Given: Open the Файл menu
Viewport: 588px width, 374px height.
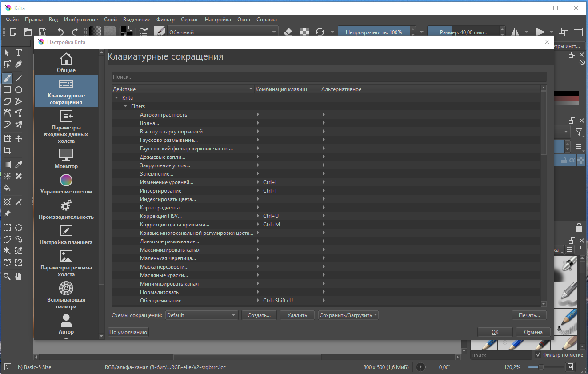Looking at the screenshot, I should click(x=12, y=20).
